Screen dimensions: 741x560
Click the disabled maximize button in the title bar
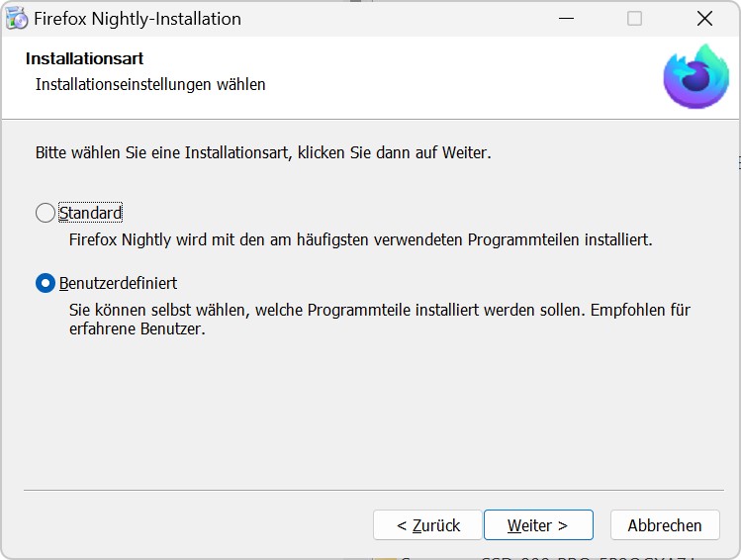[x=634, y=19]
